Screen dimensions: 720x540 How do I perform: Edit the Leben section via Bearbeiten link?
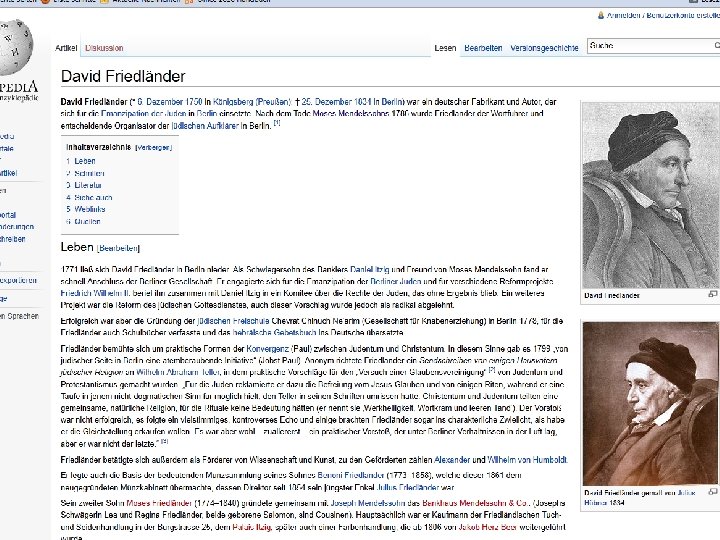pos(119,248)
